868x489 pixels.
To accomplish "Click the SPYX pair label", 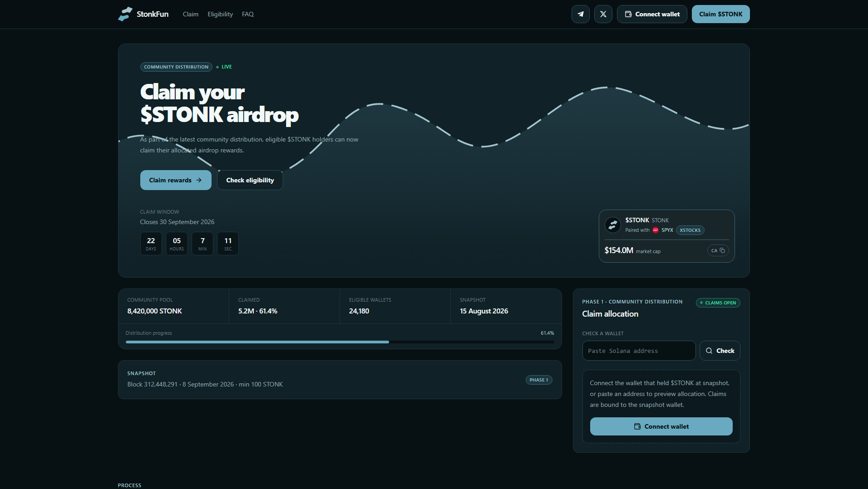I will (667, 230).
